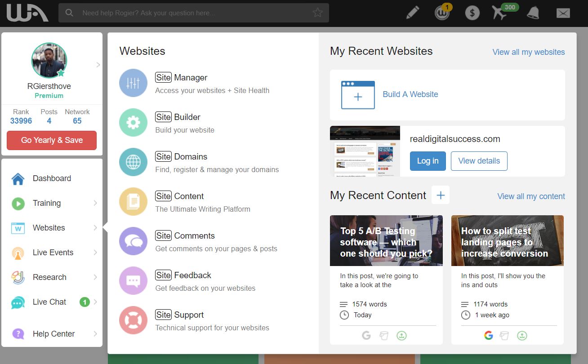The height and width of the screenshot is (364, 588).
Task: Expand the Help Center submenu chevron
Action: [x=95, y=334]
